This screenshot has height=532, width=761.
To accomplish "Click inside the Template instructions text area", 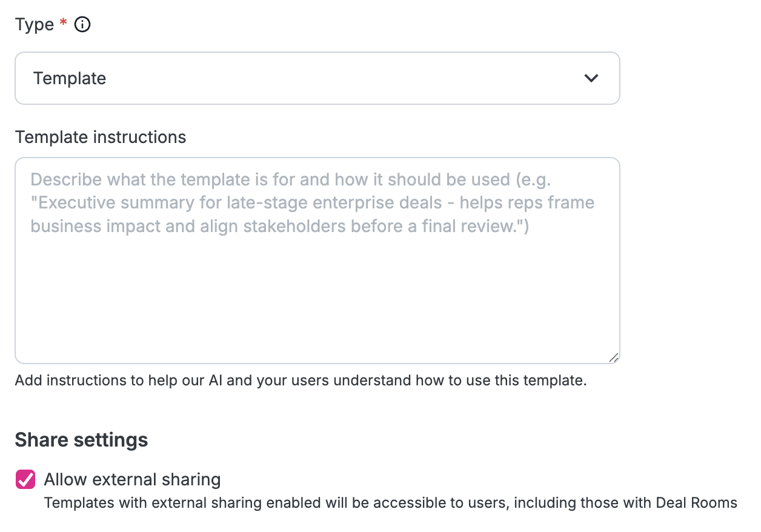I will pyautogui.click(x=317, y=261).
